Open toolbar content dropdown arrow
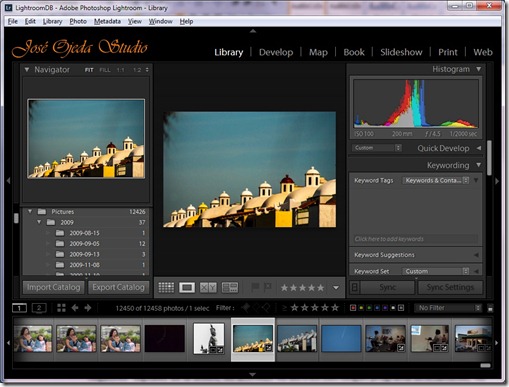This screenshot has height=387, width=509. click(336, 288)
